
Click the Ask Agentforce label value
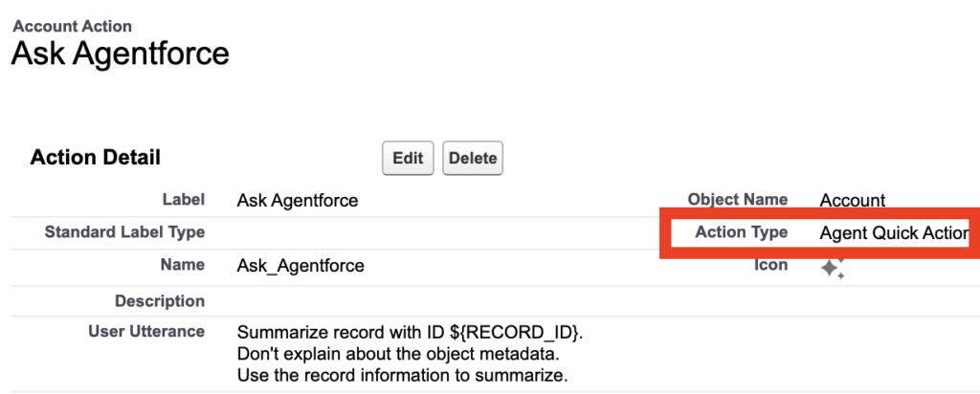pos(297,201)
